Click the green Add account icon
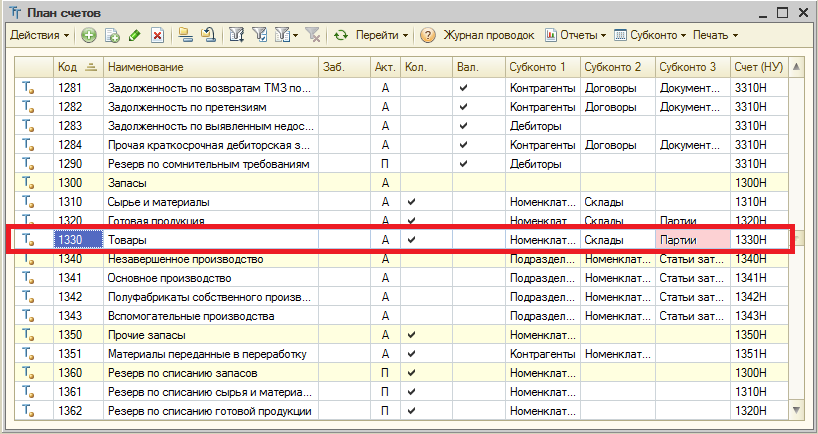 coord(89,35)
